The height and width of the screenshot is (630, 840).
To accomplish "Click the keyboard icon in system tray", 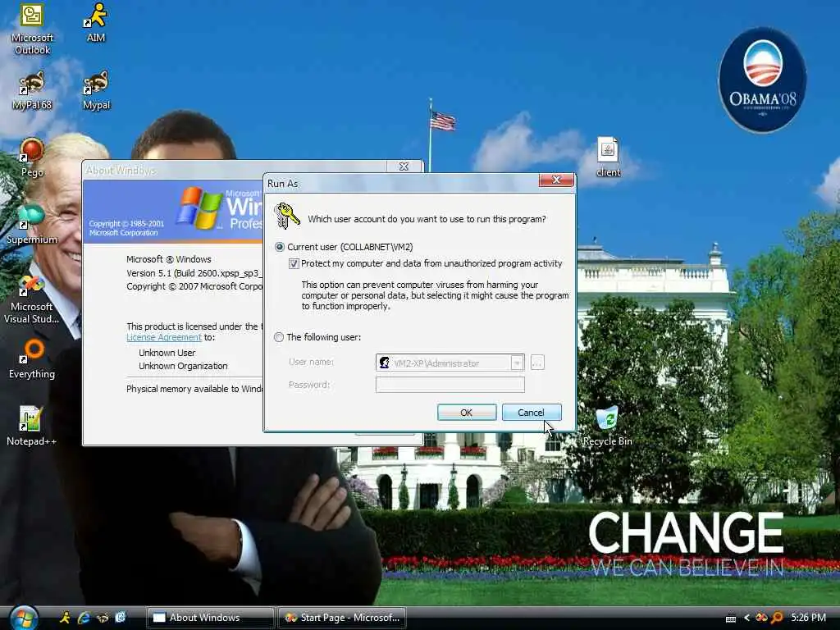I will 730,619.
